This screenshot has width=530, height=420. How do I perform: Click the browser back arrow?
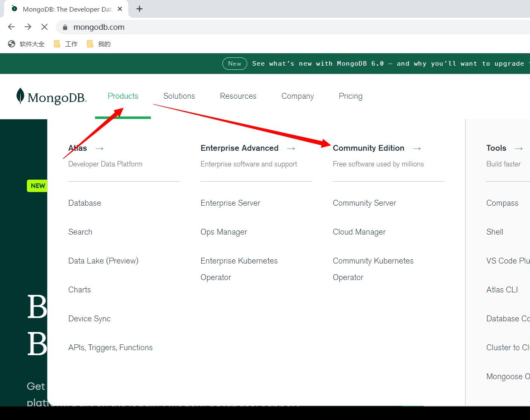pos(11,27)
